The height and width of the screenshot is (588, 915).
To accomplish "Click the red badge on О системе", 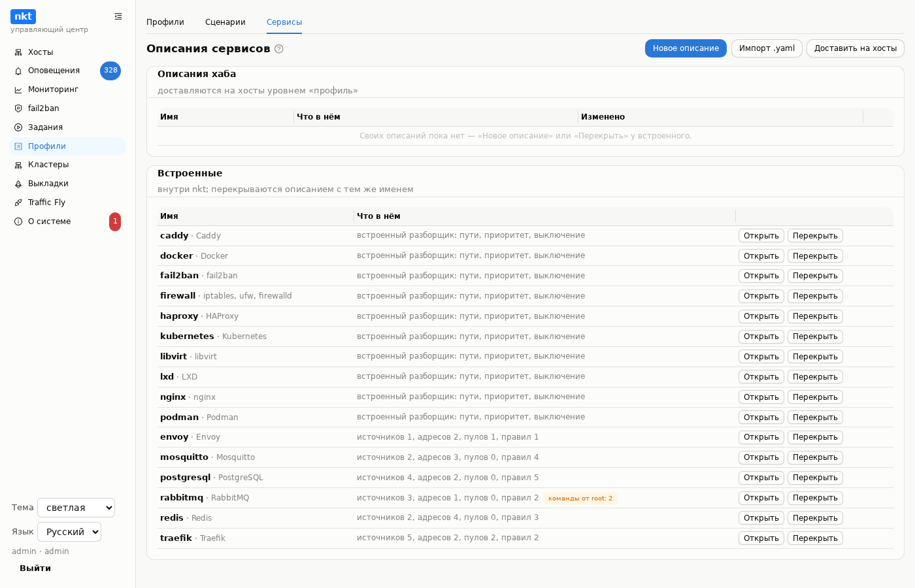I will point(115,221).
